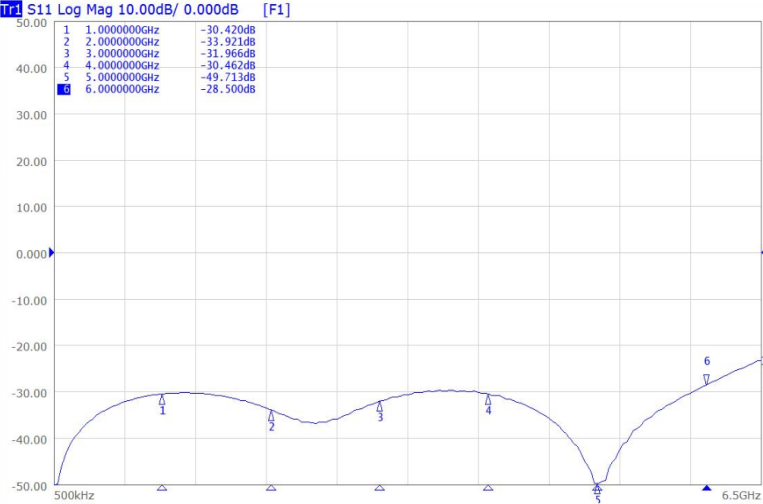This screenshot has height=504, width=763.
Task: Click the 6.5GHz stop frequency label
Action: 740,495
